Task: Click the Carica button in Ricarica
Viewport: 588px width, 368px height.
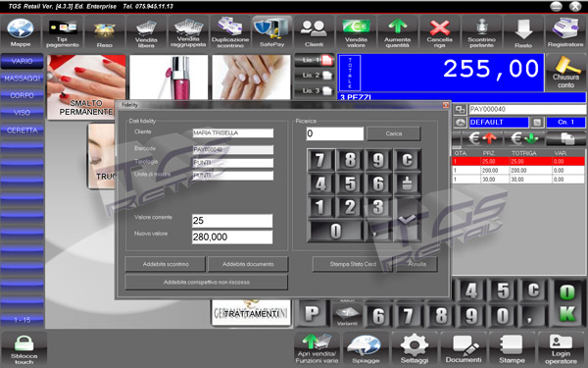Action: point(393,133)
